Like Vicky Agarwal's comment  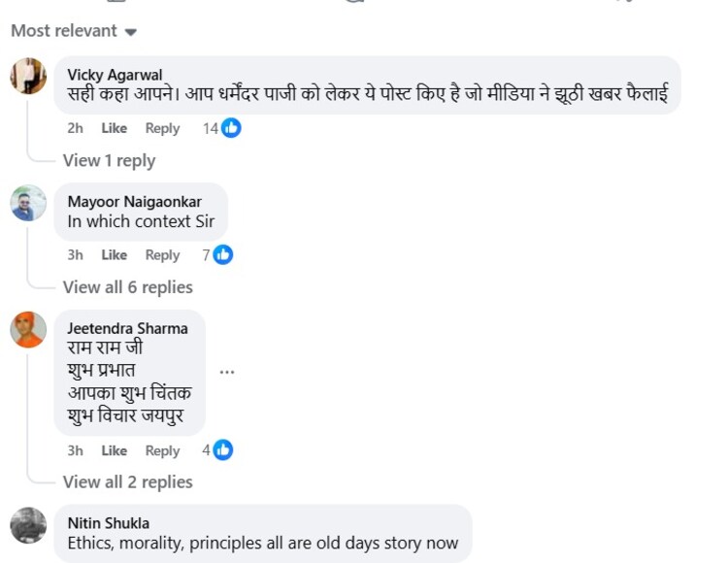coord(115,128)
